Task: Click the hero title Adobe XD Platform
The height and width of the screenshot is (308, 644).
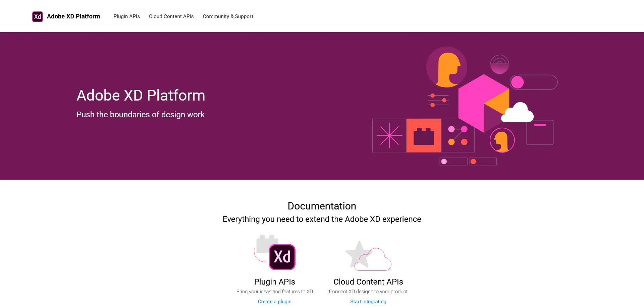Action: pos(141,96)
